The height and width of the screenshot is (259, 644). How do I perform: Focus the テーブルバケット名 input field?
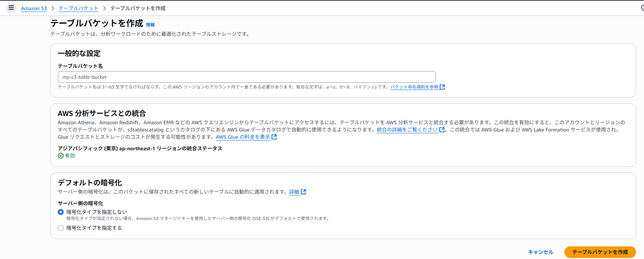(247, 77)
